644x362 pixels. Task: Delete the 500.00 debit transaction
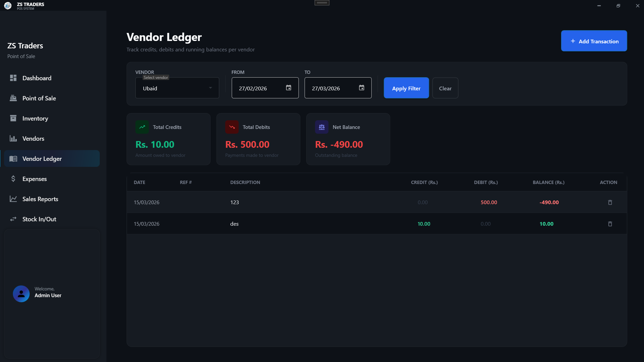610,202
